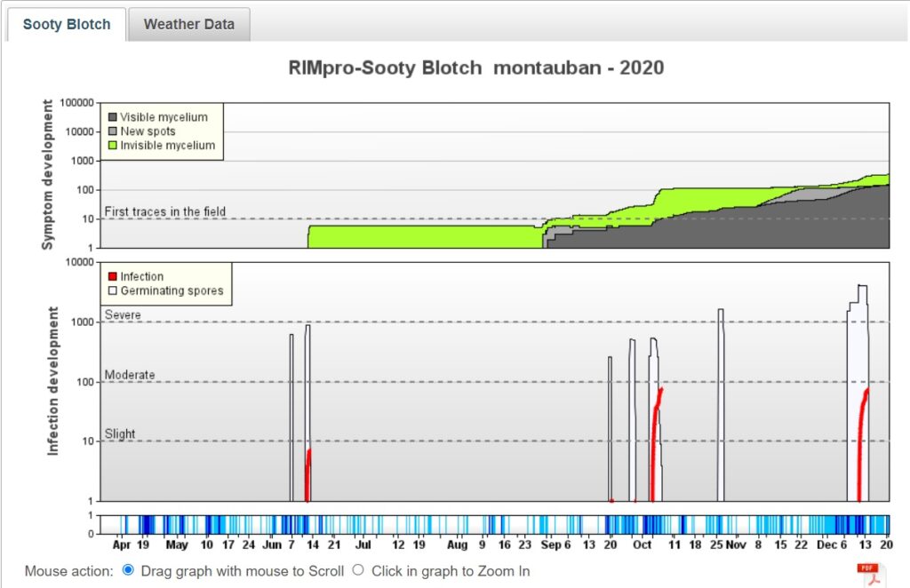The width and height of the screenshot is (910, 588).
Task: Click the red Infection legend swatch
Action: (x=113, y=275)
